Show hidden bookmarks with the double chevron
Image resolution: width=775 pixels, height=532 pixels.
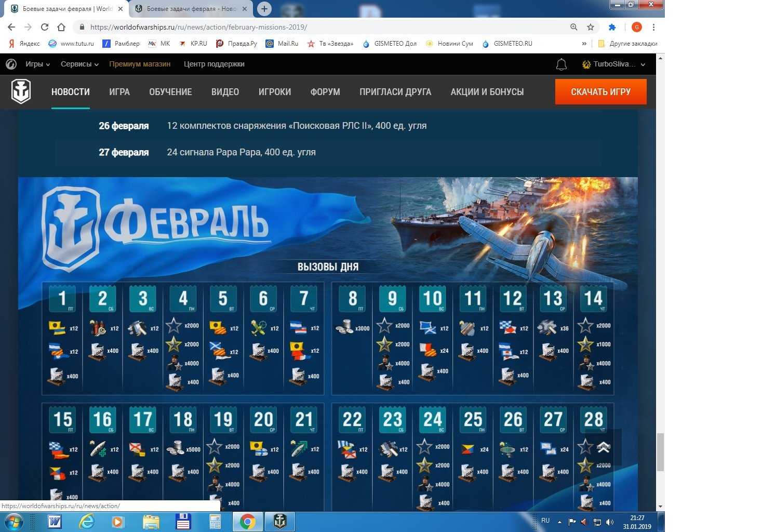[584, 44]
